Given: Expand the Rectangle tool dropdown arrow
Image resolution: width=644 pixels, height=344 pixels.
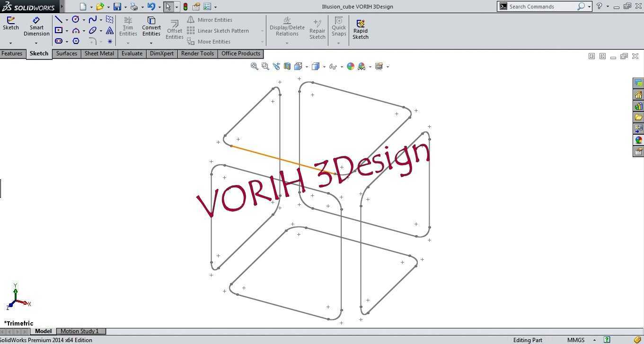Looking at the screenshot, I should (x=67, y=31).
